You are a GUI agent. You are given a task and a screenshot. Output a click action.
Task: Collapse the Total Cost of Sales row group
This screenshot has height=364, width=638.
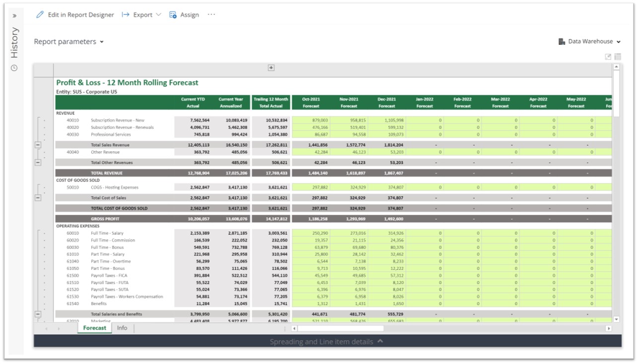[38, 198]
